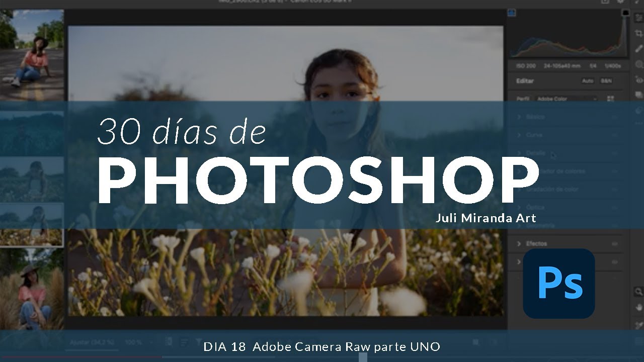Expand the Geometría panel
644x362 pixels.
point(519,225)
